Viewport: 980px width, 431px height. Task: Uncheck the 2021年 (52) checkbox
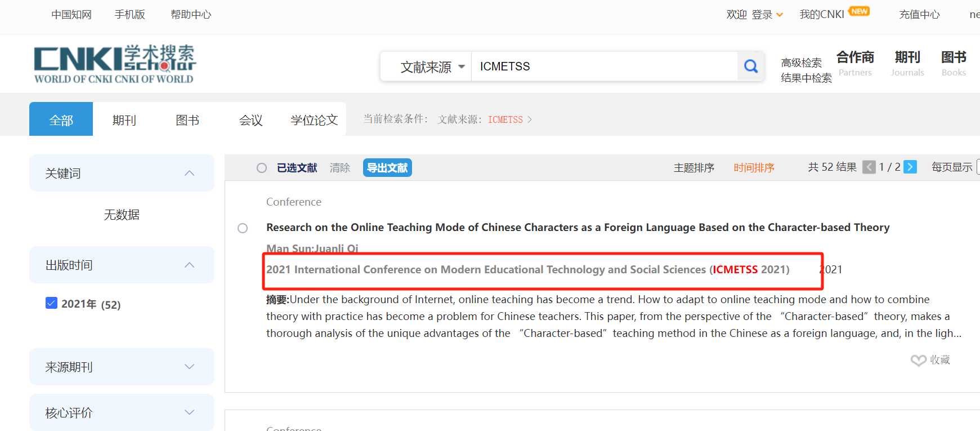click(51, 303)
